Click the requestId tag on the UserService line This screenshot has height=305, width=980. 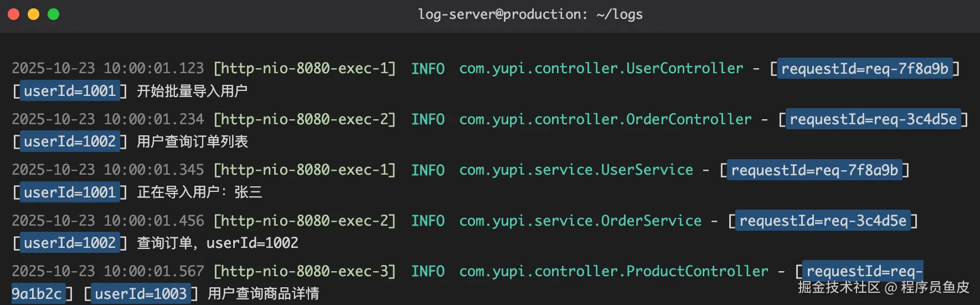(814, 170)
